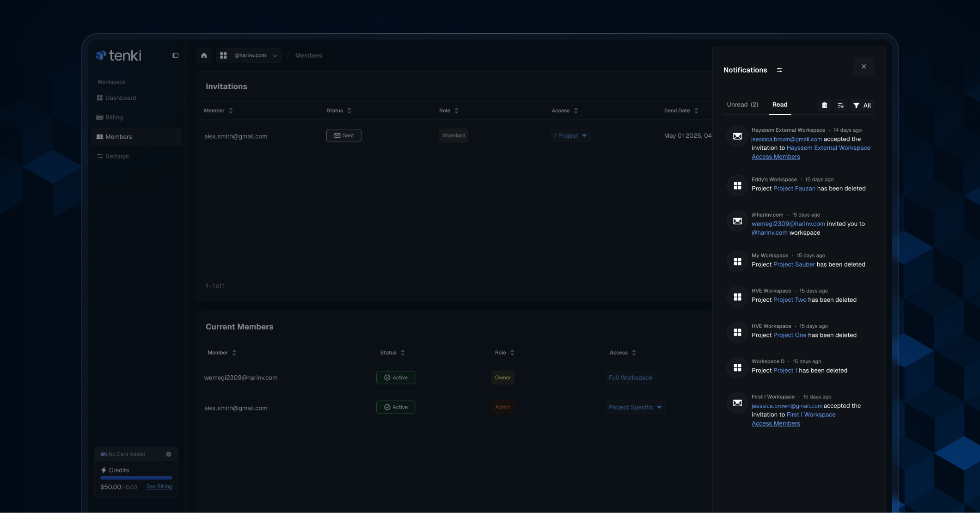Click the sort notifications icon
This screenshot has height=513, width=980.
click(x=840, y=105)
